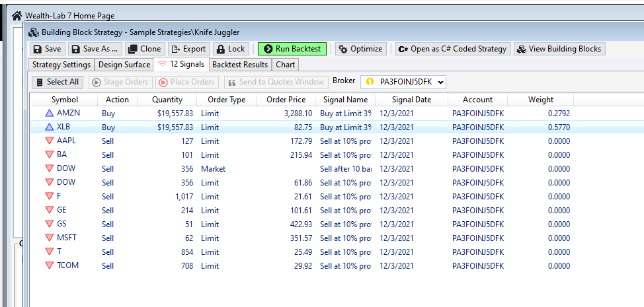Viewport: 644px width, 307px height.
Task: Click the XLB buy triangle icon
Action: pyautogui.click(x=50, y=127)
